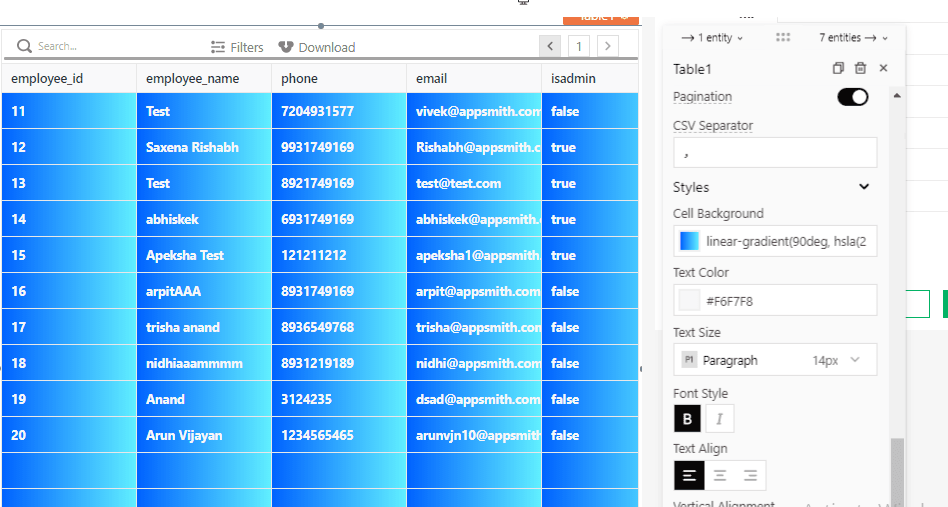This screenshot has width=948, height=507.
Task: Toggle the Bold font style
Action: (687, 419)
